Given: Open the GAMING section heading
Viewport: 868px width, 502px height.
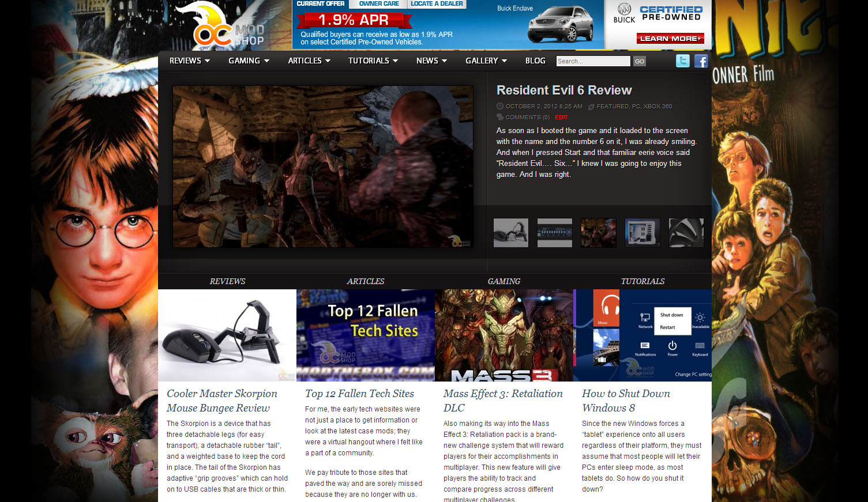Looking at the screenshot, I should click(x=504, y=281).
